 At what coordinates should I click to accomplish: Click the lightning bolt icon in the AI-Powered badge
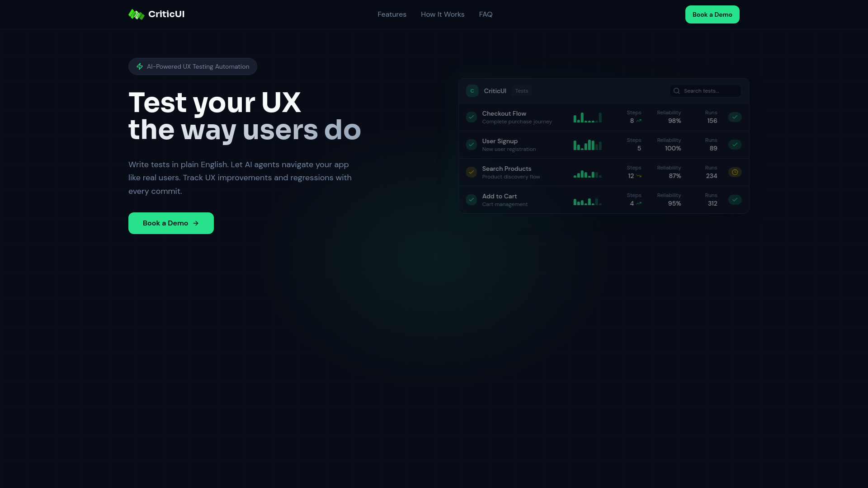pyautogui.click(x=140, y=66)
